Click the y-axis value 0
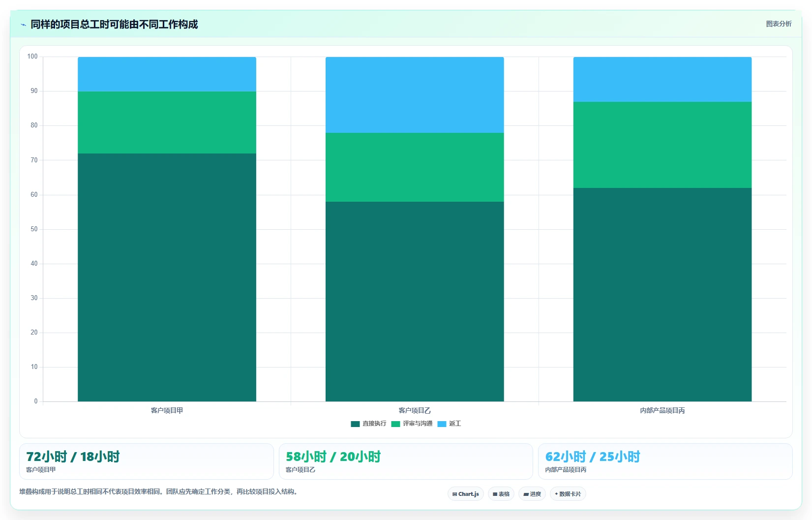Image resolution: width=812 pixels, height=520 pixels. (36, 401)
